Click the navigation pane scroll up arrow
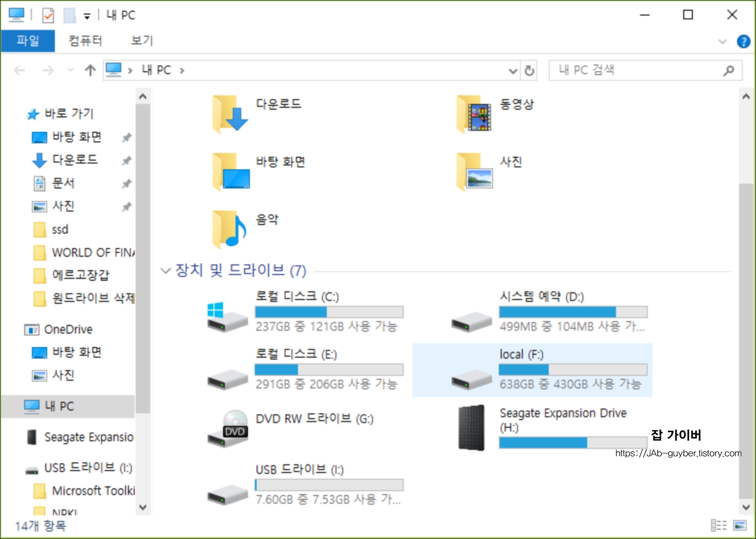This screenshot has height=539, width=756. tap(143, 97)
